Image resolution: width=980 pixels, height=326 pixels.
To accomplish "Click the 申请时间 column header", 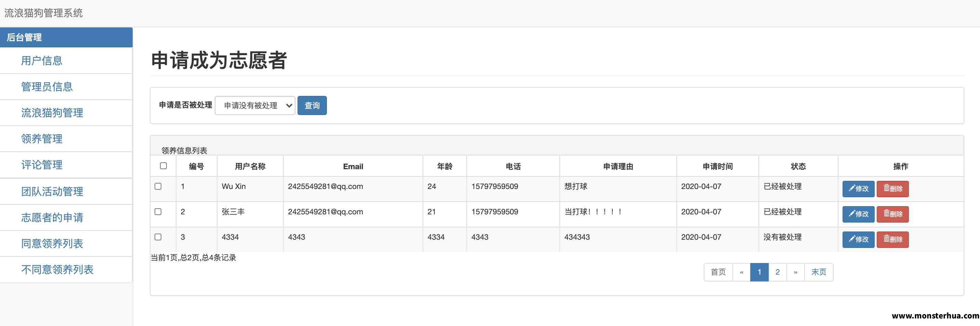I will (x=718, y=166).
